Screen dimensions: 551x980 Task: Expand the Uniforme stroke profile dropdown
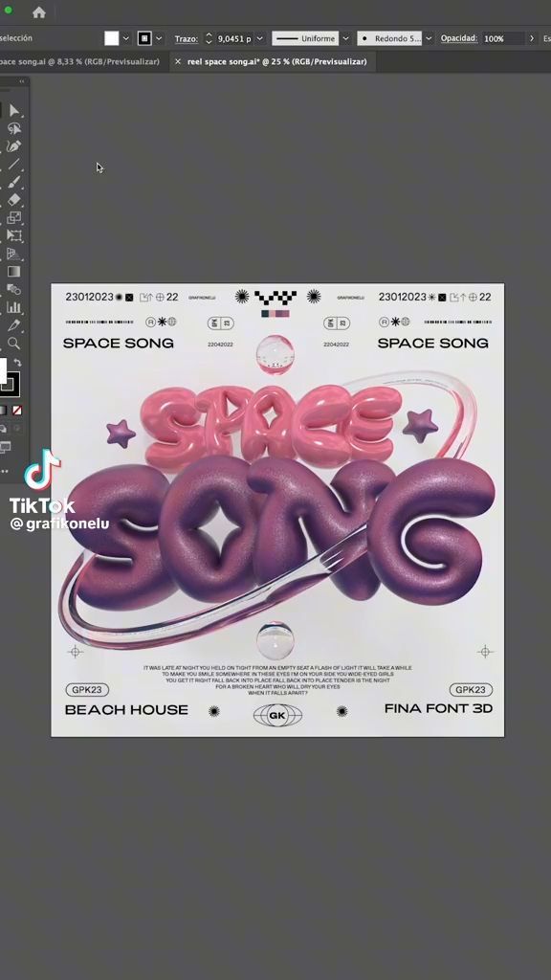pos(345,38)
